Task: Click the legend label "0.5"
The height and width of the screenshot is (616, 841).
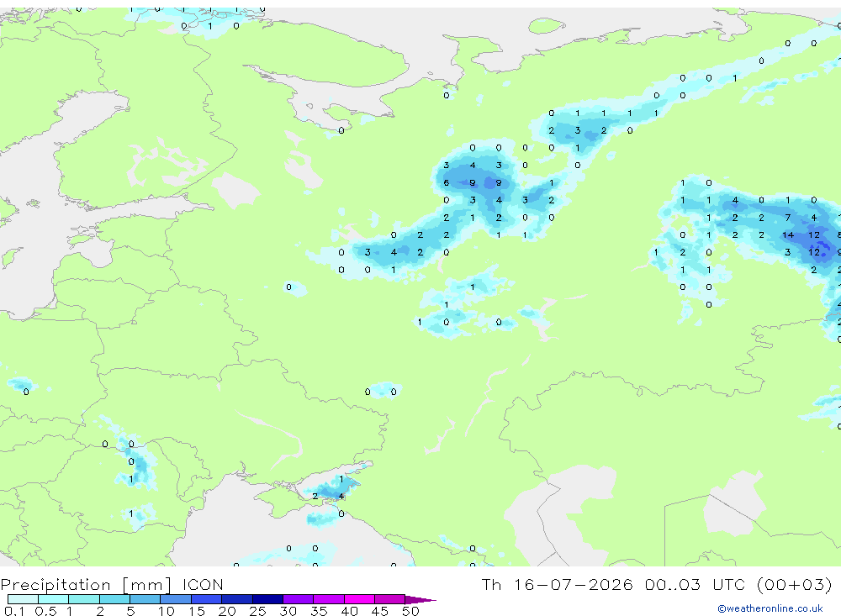Action: coord(45,611)
